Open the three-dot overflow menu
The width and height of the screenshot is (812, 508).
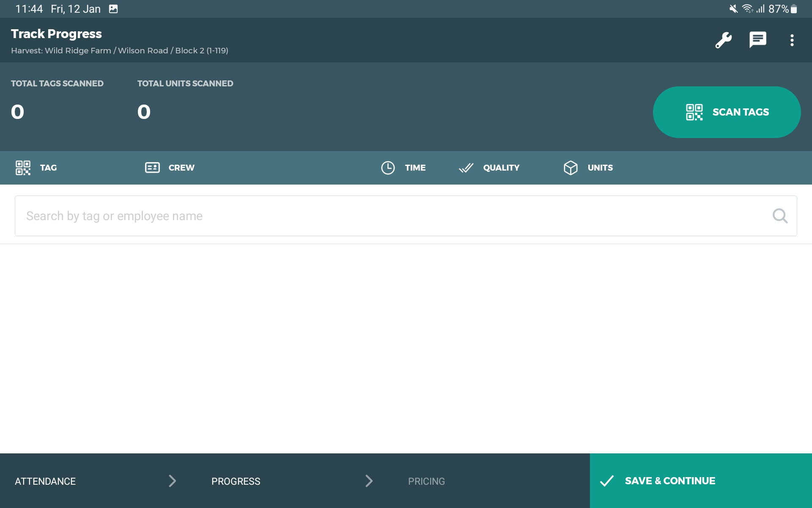tap(792, 40)
